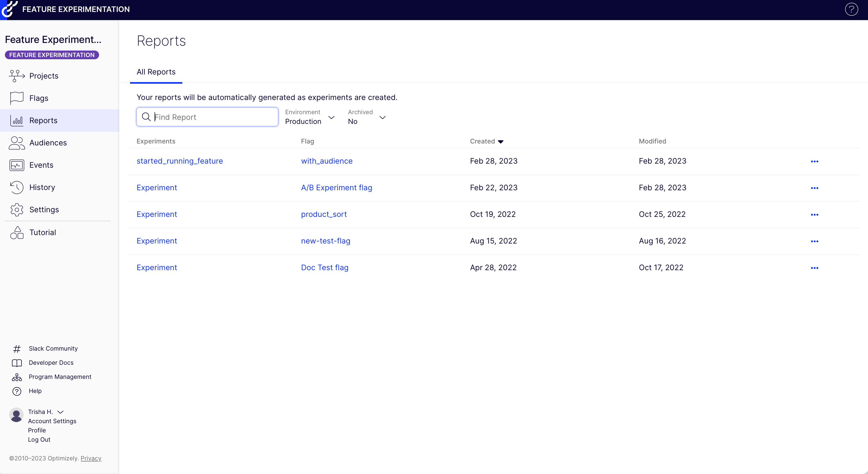The width and height of the screenshot is (868, 474).
Task: Open Flags via the flag icon
Action: (17, 98)
